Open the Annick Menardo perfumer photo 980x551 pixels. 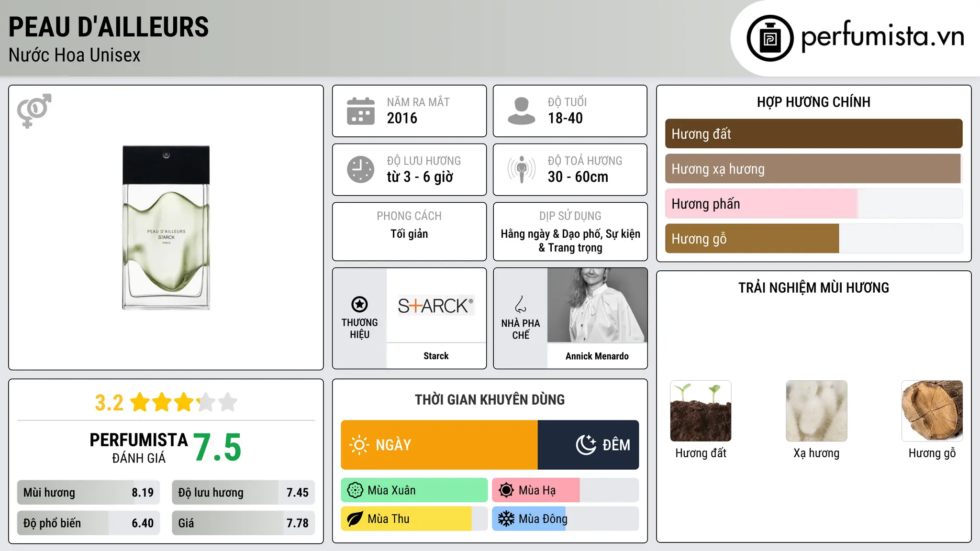[x=597, y=305]
